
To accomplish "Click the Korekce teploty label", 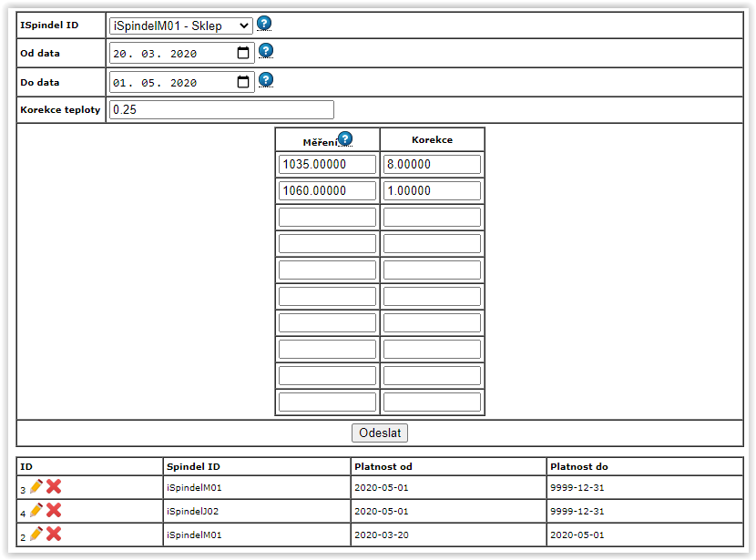I will (x=60, y=110).
